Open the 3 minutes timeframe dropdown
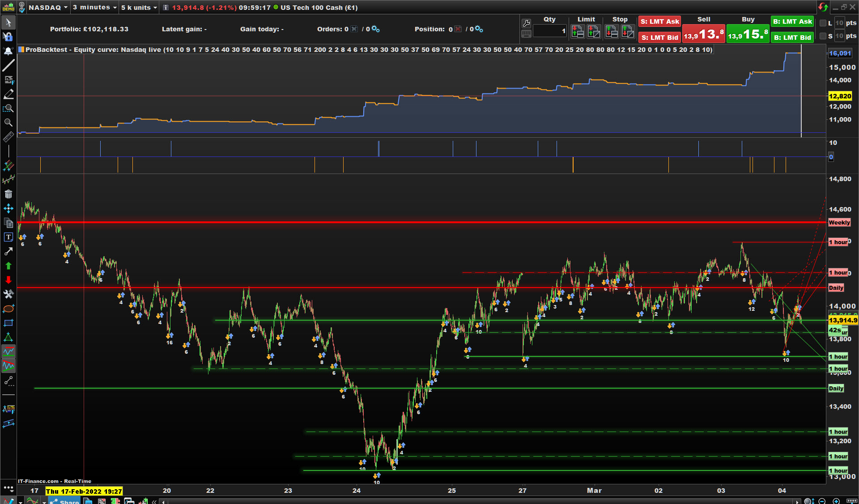Screen dimensions: 859x504 (94, 7)
